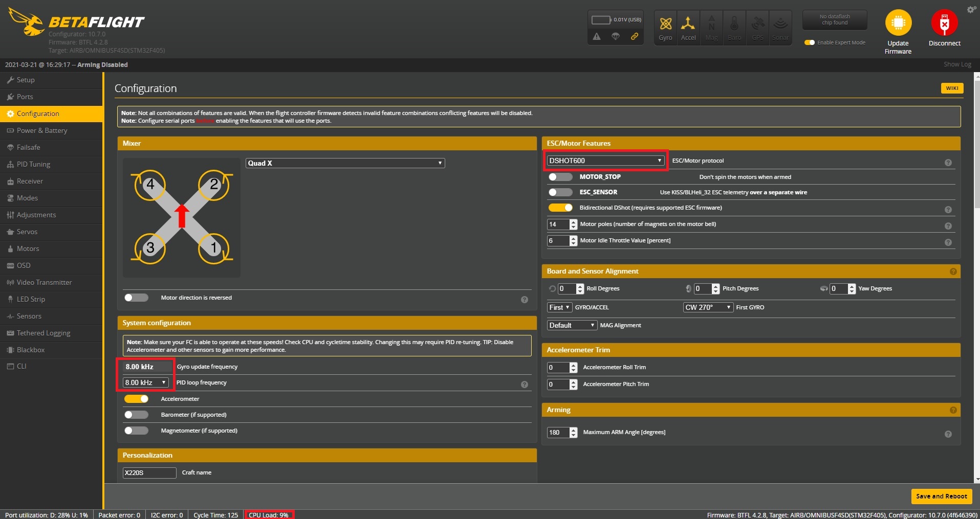980x519 pixels.
Task: Click the Quad X motor diagram
Action: (182, 217)
